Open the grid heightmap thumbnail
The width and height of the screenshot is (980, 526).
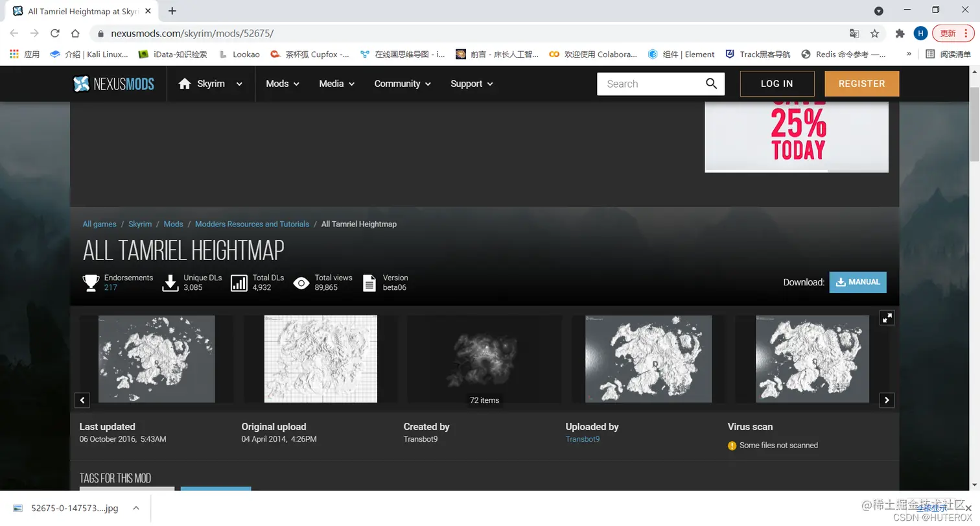pyautogui.click(x=321, y=359)
